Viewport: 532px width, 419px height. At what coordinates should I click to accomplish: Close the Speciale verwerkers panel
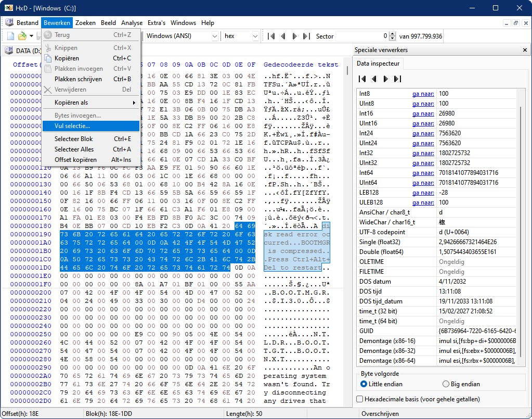[x=525, y=50]
